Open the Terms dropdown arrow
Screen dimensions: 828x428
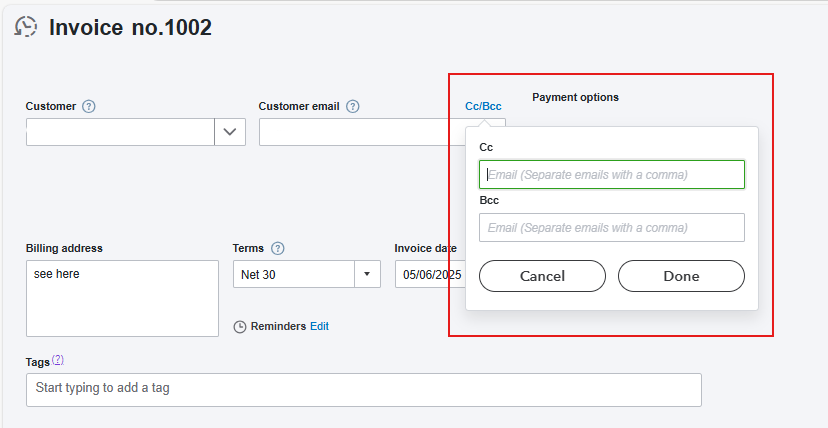point(367,274)
